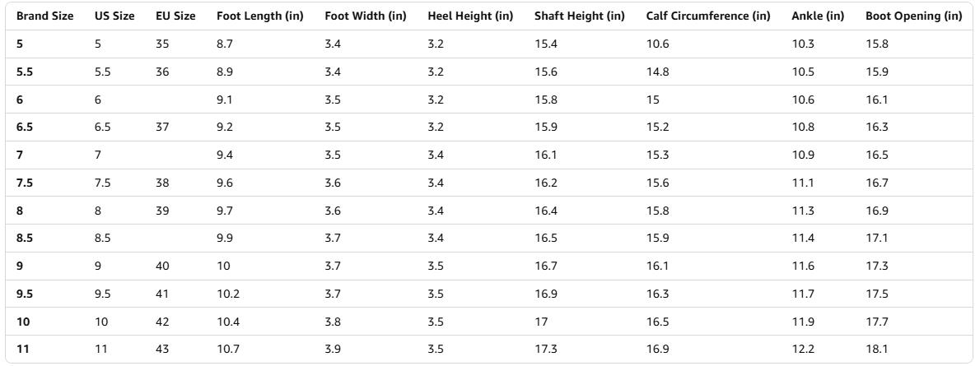Click the Calf Circumference (in) header
Viewport: 980px width, 366px height.
click(708, 16)
